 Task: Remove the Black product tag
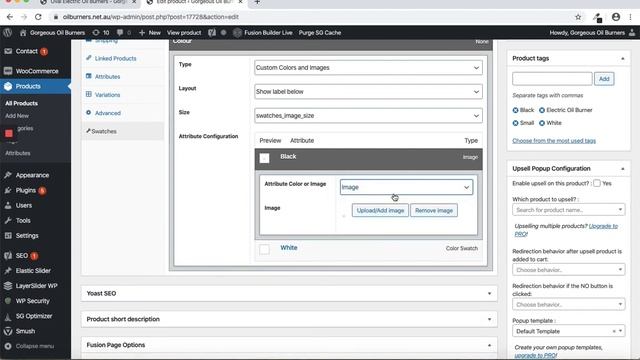pyautogui.click(x=515, y=110)
